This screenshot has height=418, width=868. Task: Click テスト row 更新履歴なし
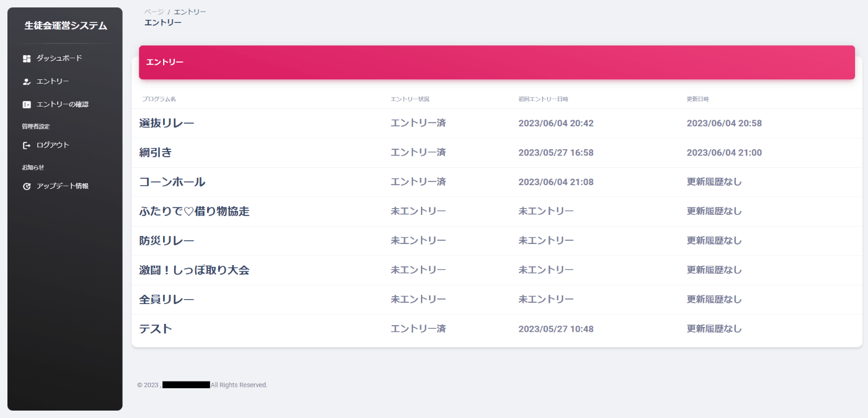[x=714, y=329]
